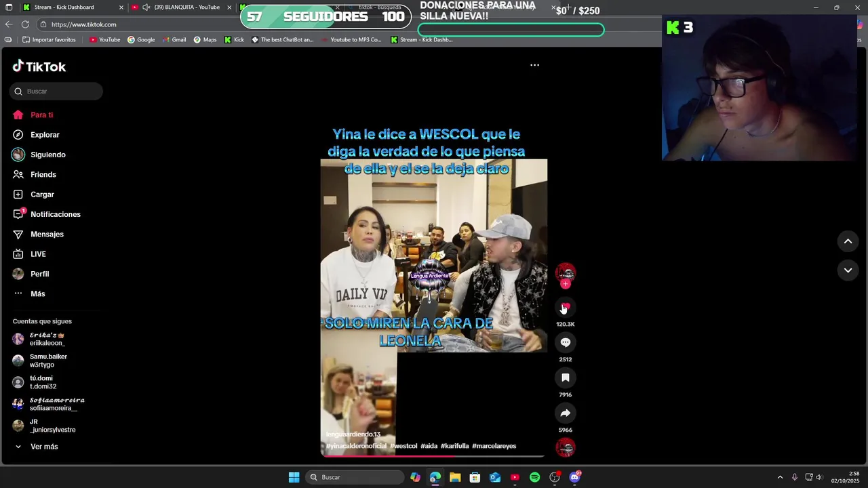Go to the LIVE section
The height and width of the screenshot is (488, 868).
pyautogui.click(x=29, y=254)
